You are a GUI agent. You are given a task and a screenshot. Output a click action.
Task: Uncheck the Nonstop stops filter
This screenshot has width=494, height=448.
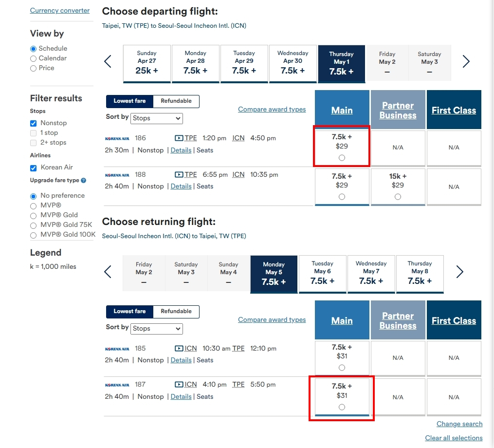[34, 123]
